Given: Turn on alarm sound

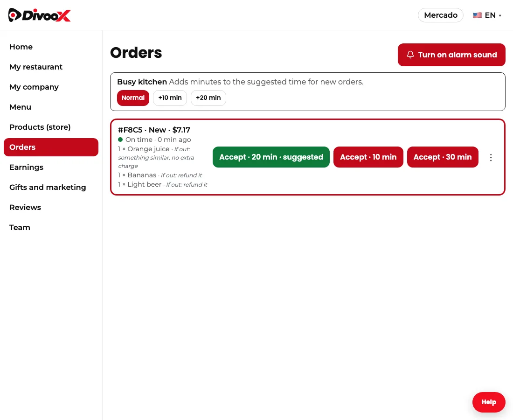Looking at the screenshot, I should pyautogui.click(x=451, y=55).
